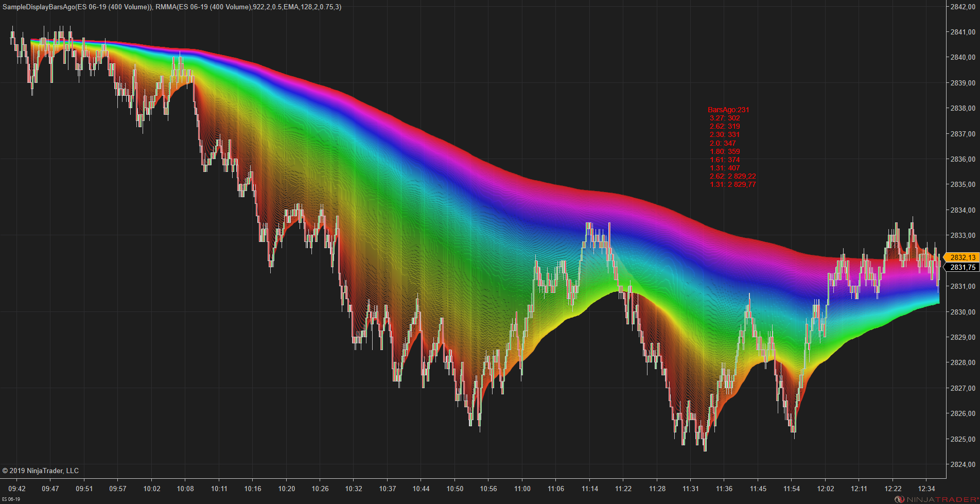Select the ES 06-19 chart tab
Screen dimensions: 980x504
tap(11, 499)
